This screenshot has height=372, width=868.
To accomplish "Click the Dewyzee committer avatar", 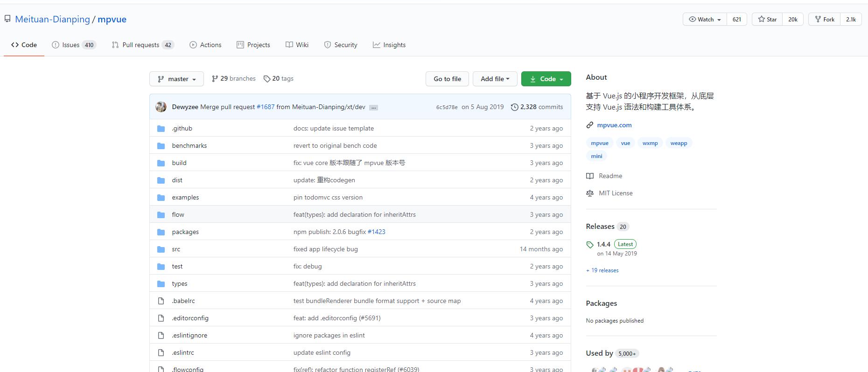I will click(161, 107).
